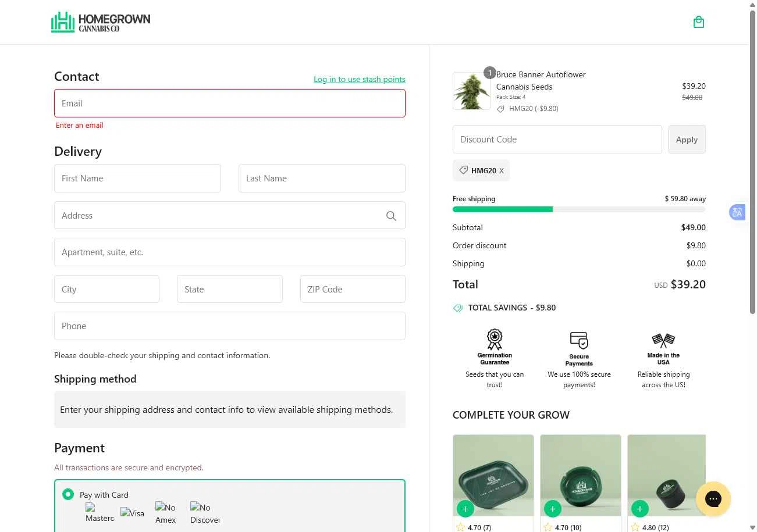Click the Bruce Banner Autoflower product thumbnail
Image resolution: width=757 pixels, height=532 pixels.
471,91
